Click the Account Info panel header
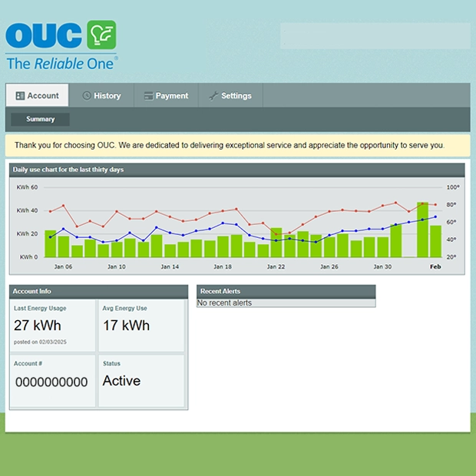 coord(99,292)
